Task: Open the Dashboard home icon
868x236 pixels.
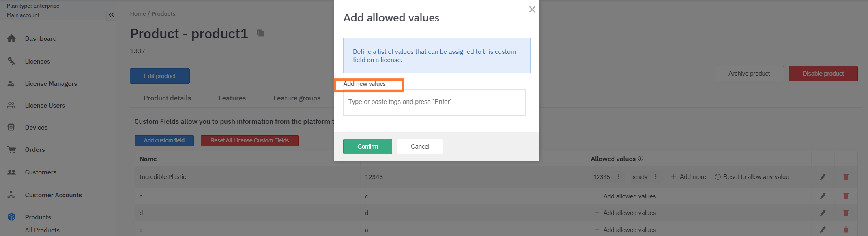Action: coord(11,38)
